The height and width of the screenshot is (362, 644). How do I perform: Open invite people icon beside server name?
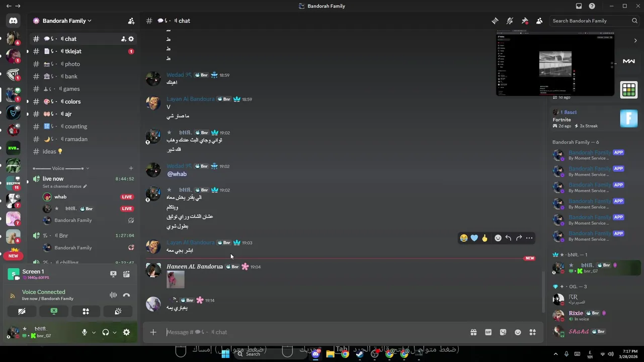(x=131, y=21)
